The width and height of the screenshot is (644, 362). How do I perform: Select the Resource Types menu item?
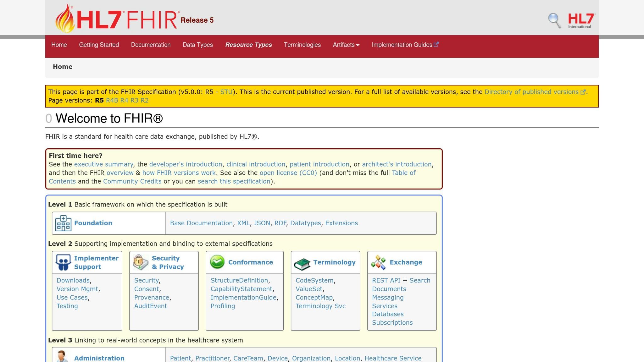(248, 45)
